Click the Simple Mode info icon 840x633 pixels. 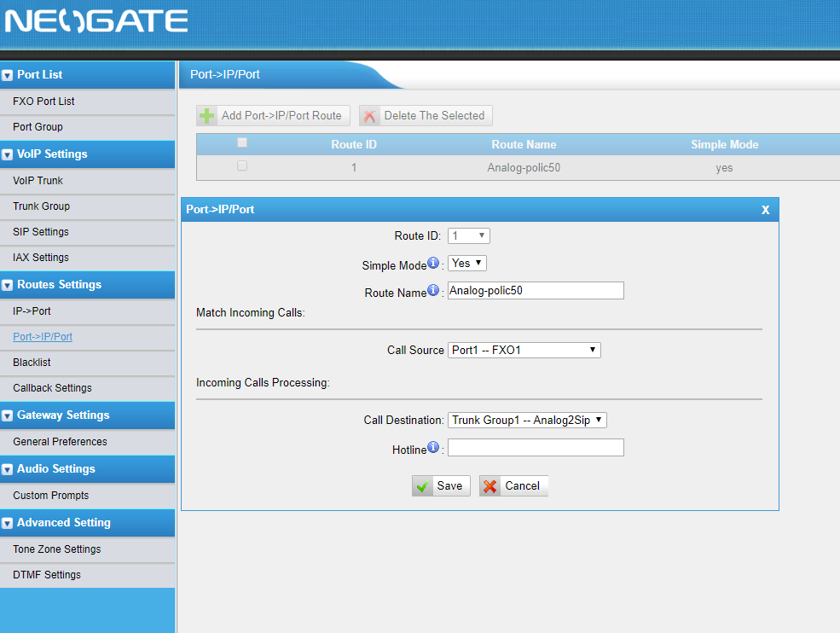(433, 263)
